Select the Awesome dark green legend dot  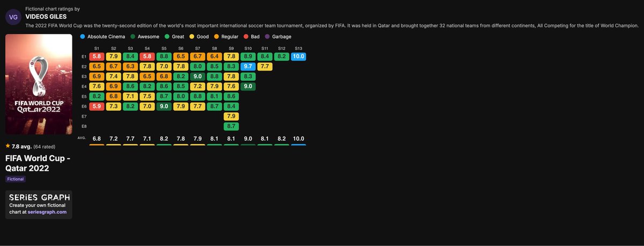[132, 37]
